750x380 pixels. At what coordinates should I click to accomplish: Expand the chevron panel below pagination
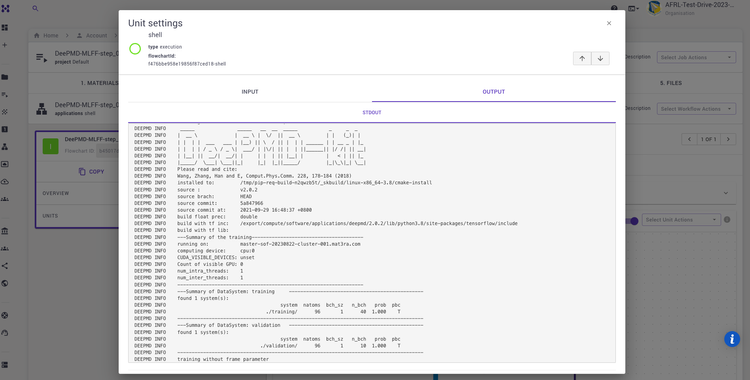click(x=726, y=193)
